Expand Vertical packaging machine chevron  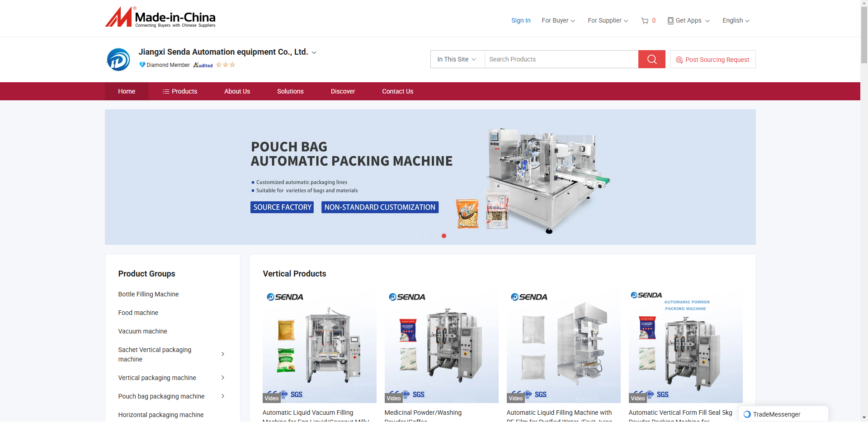coord(223,378)
